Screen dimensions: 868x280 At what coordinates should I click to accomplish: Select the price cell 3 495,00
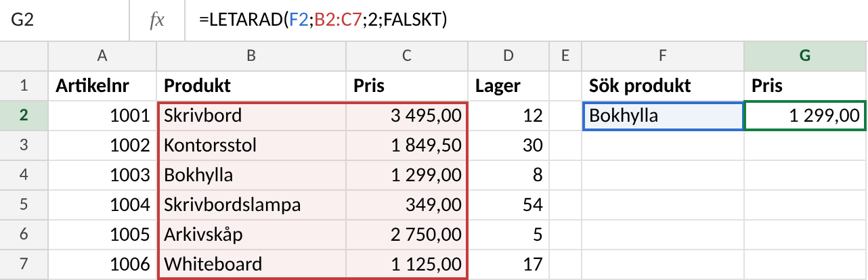pos(407,116)
